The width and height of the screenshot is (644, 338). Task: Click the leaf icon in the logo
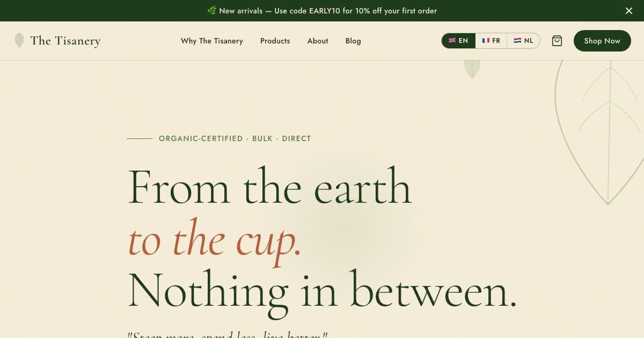click(19, 40)
